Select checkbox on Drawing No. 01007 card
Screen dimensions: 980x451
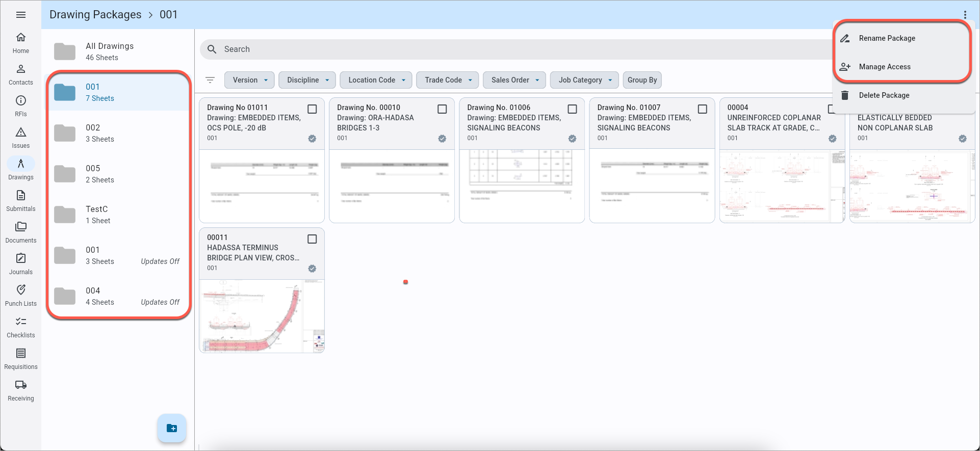(x=702, y=109)
